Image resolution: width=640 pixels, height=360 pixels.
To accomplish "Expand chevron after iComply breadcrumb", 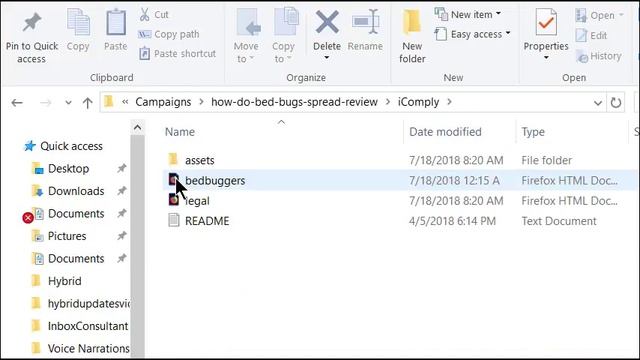I will click(x=449, y=102).
